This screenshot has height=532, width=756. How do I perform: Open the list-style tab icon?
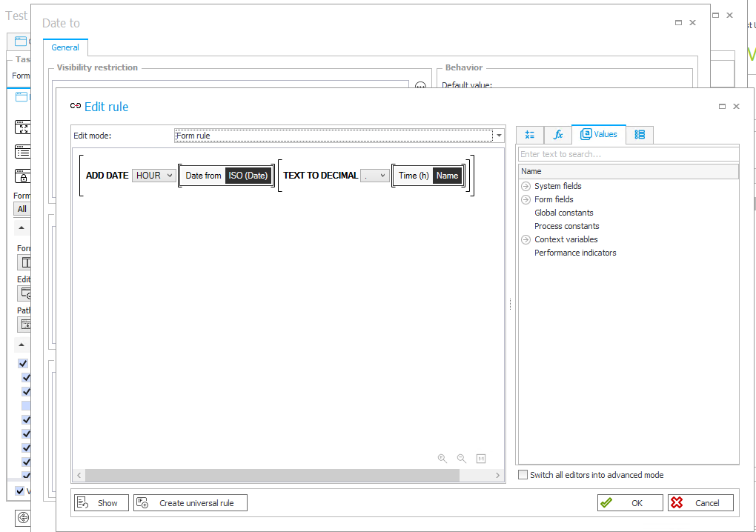(640, 135)
